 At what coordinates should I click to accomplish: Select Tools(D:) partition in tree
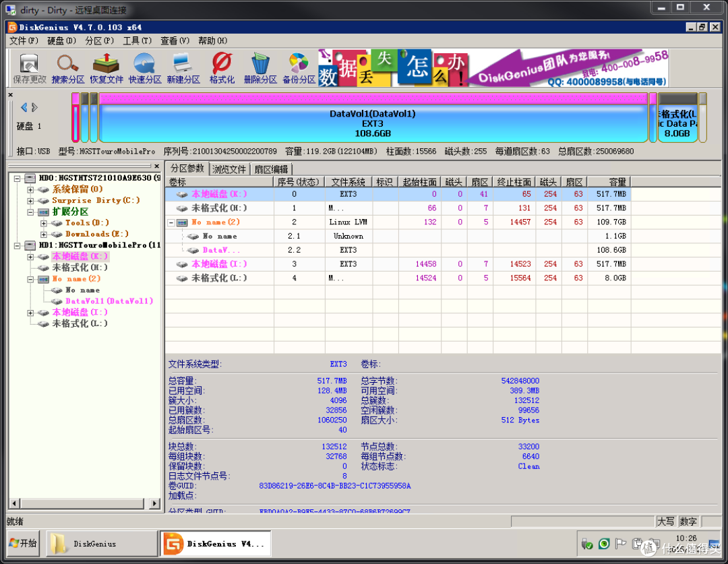[87, 223]
